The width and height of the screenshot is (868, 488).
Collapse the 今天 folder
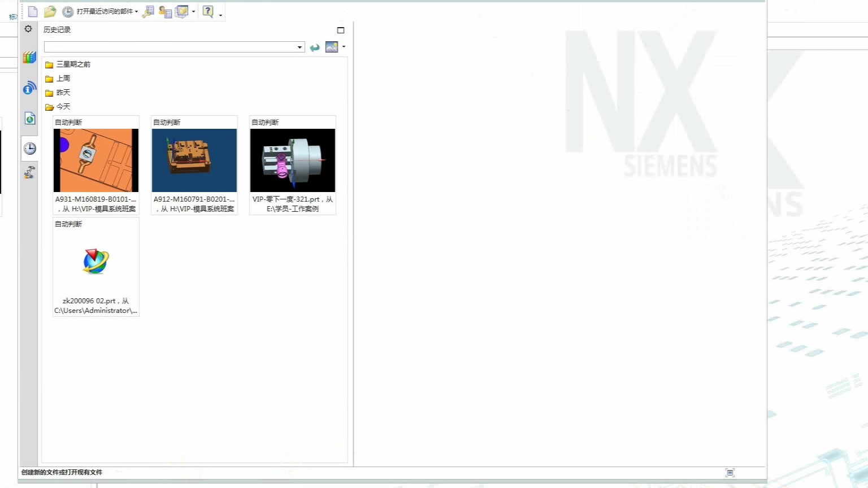click(58, 107)
